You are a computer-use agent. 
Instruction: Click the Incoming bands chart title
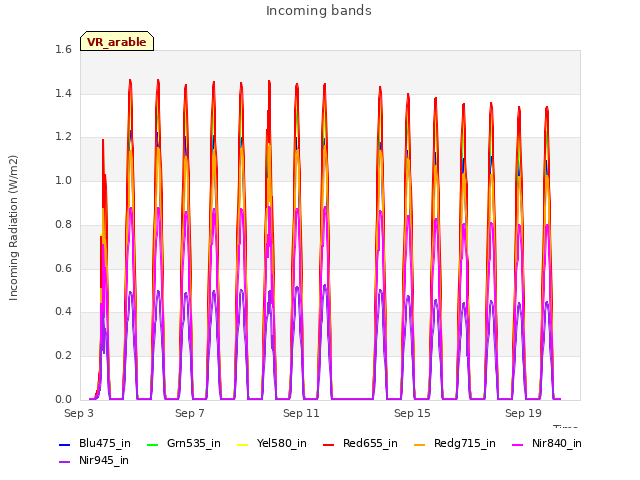point(319,11)
